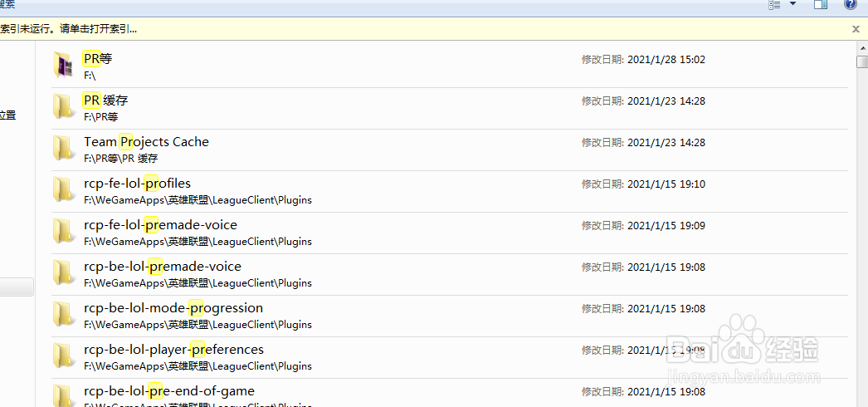Select the PR等 folder name

pyautogui.click(x=98, y=59)
